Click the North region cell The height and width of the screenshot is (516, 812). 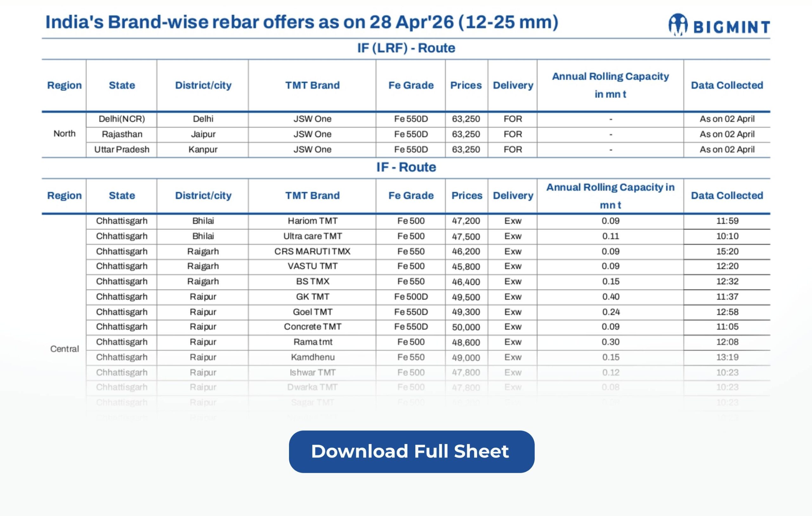pyautogui.click(x=64, y=134)
